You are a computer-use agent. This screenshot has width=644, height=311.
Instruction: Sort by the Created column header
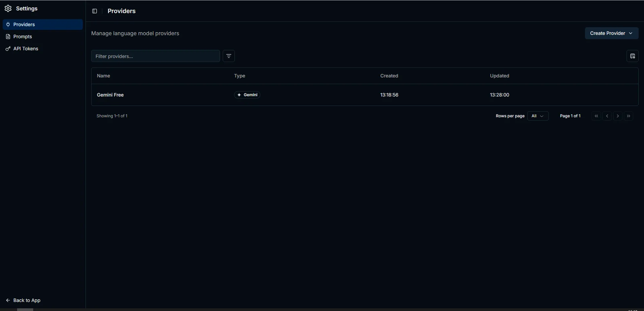click(x=389, y=76)
